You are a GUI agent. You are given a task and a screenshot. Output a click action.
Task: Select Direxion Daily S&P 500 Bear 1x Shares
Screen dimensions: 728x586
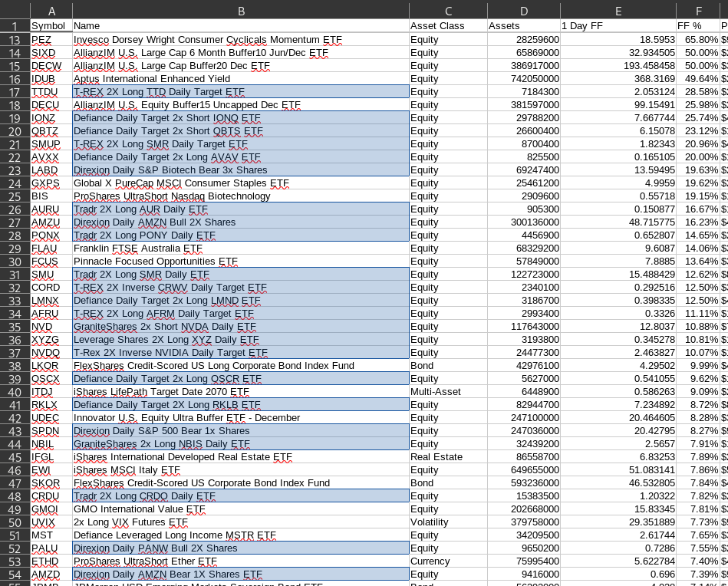[241, 431]
